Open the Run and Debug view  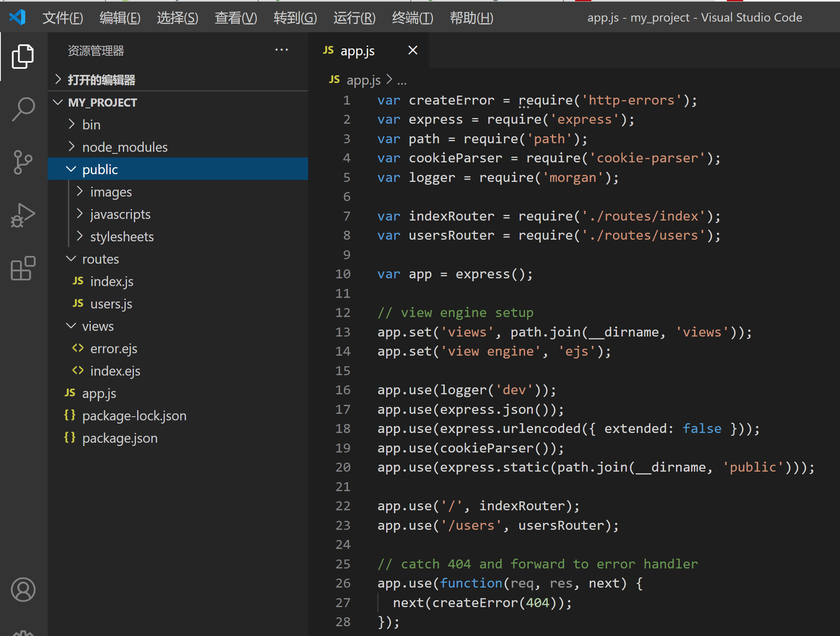click(x=23, y=215)
